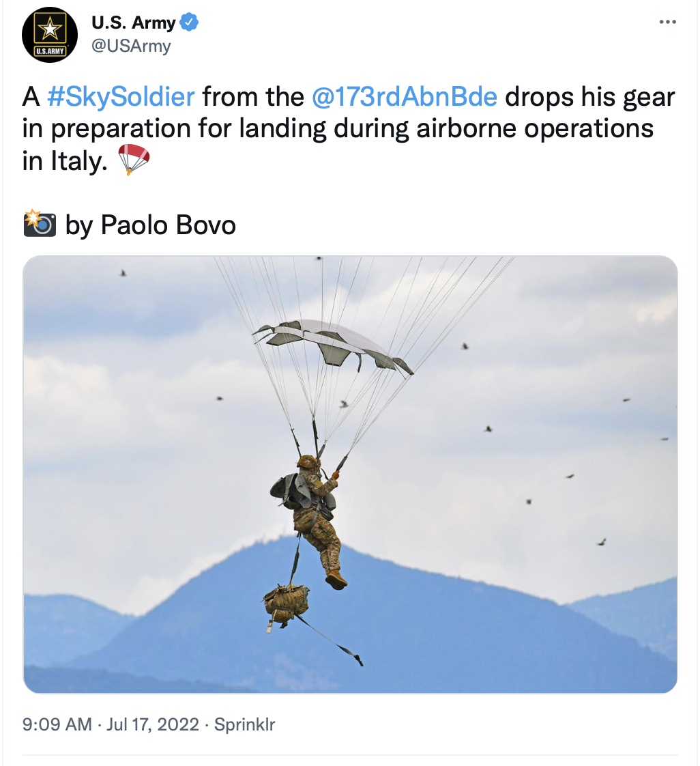Image resolution: width=700 pixels, height=766 pixels.
Task: Enlarge the paratrooper photo
Action: click(350, 474)
